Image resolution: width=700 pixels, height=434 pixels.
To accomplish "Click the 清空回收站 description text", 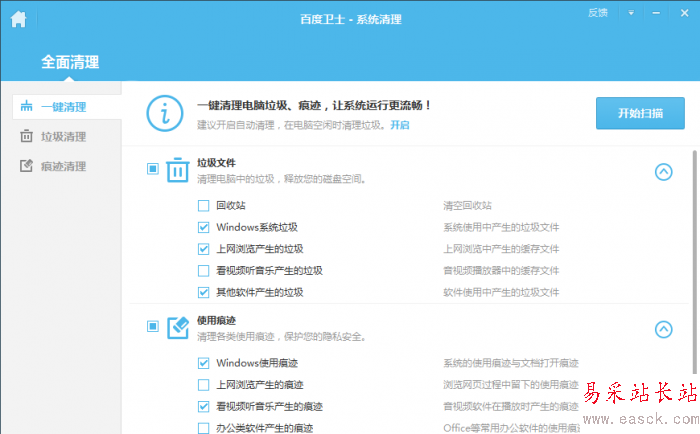I will click(x=467, y=205).
